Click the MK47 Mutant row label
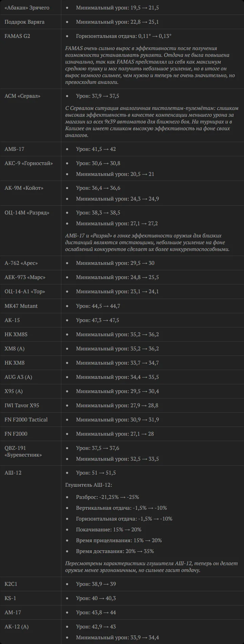This screenshot has width=244, height=644. pyautogui.click(x=21, y=306)
